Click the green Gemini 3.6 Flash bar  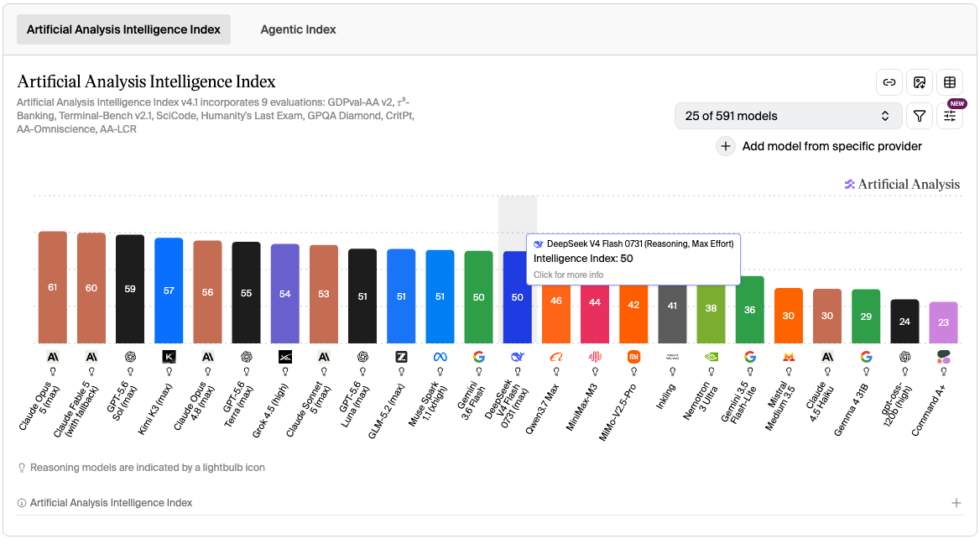479,297
